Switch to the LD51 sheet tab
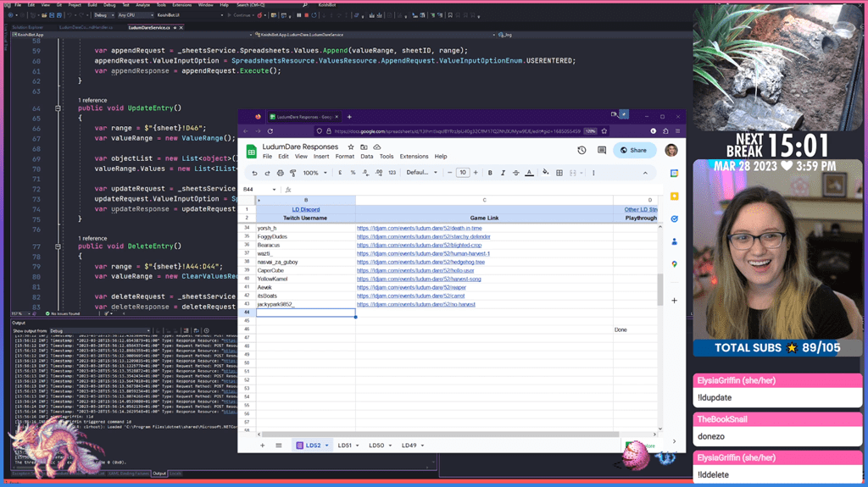This screenshot has width=868, height=487. pyautogui.click(x=344, y=445)
